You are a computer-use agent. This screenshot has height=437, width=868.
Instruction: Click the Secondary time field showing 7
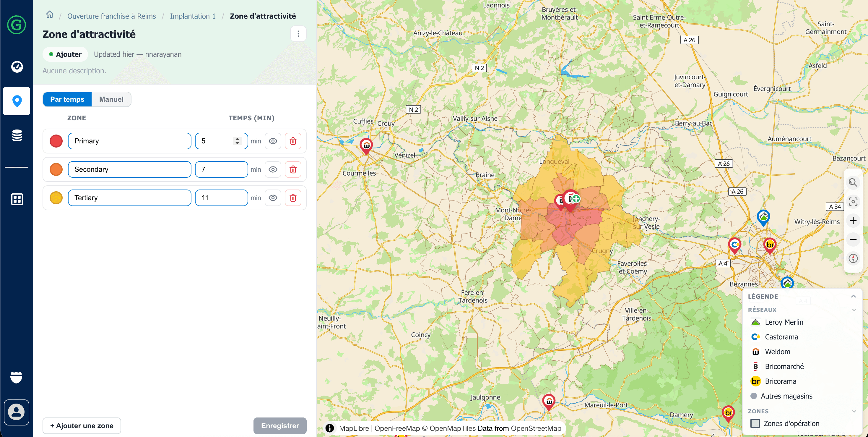coord(221,169)
